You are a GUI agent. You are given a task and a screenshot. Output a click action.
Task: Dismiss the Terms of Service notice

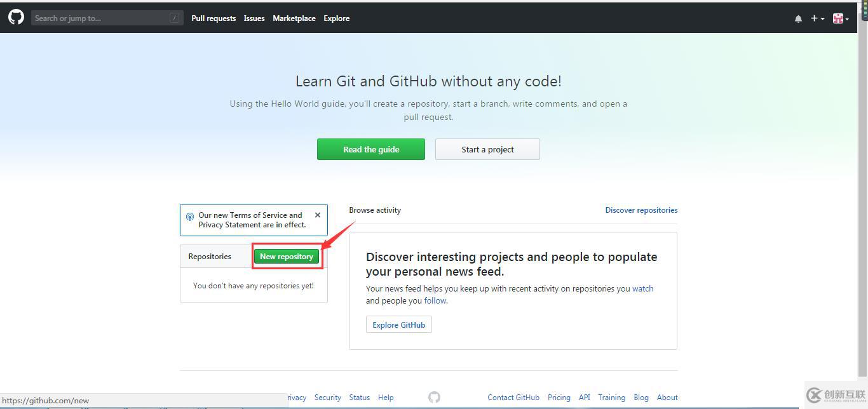pos(318,215)
